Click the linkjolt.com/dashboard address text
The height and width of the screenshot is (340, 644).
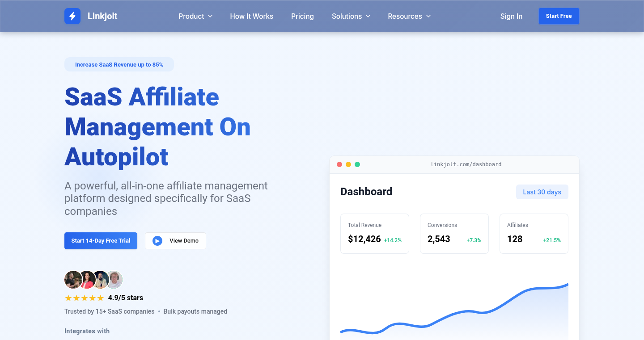(466, 164)
